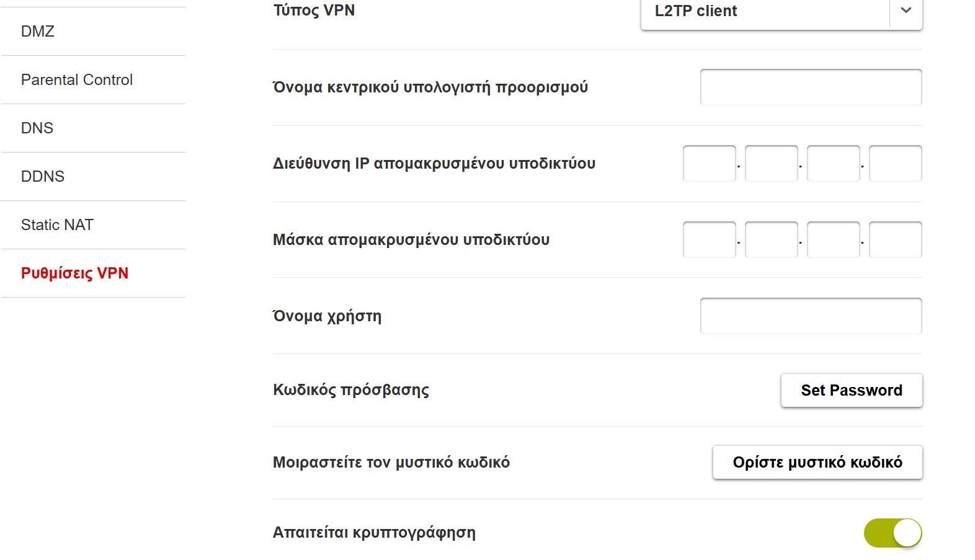The height and width of the screenshot is (560, 975).
Task: Click the Set Password button
Action: (851, 390)
